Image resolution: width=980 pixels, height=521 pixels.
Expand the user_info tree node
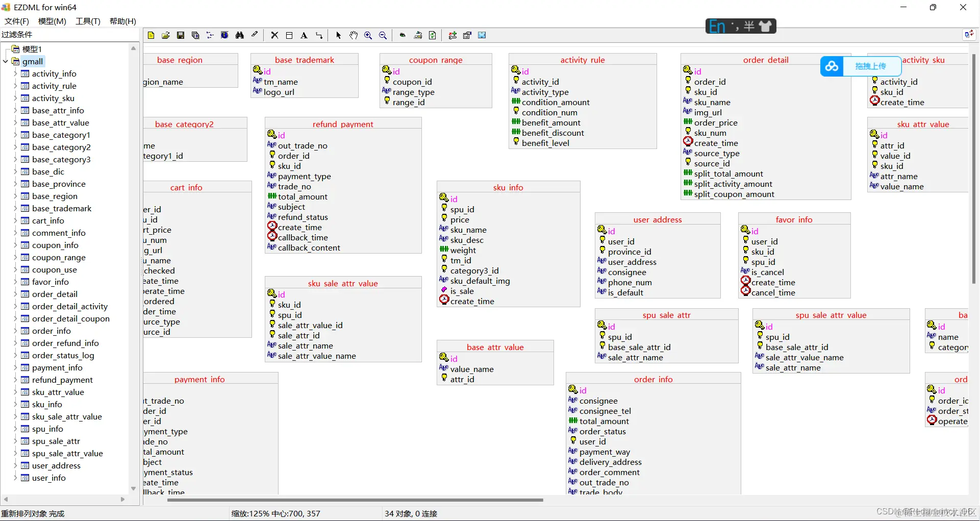click(15, 478)
